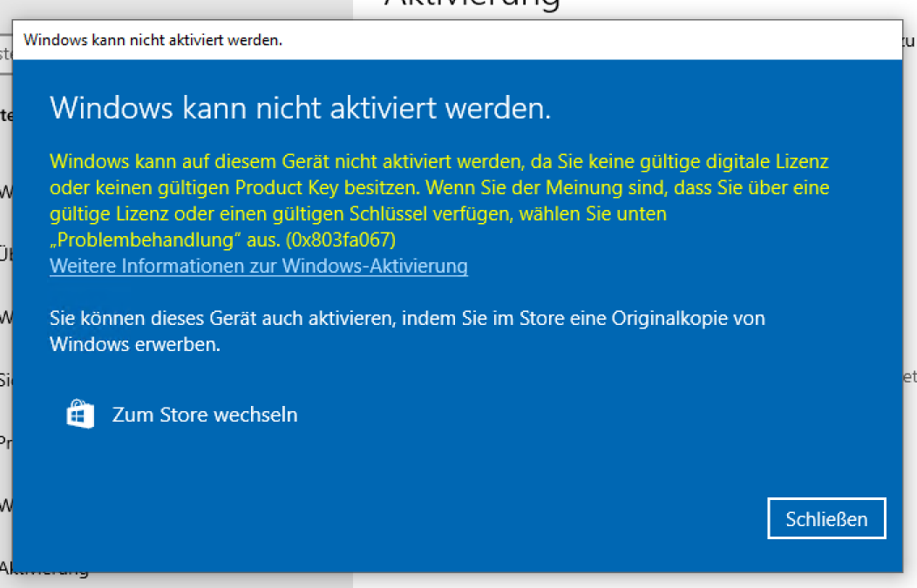Click text 'Sie können dieses Gerät auch aktivieren'
Image resolution: width=917 pixels, height=588 pixels.
[222, 319]
